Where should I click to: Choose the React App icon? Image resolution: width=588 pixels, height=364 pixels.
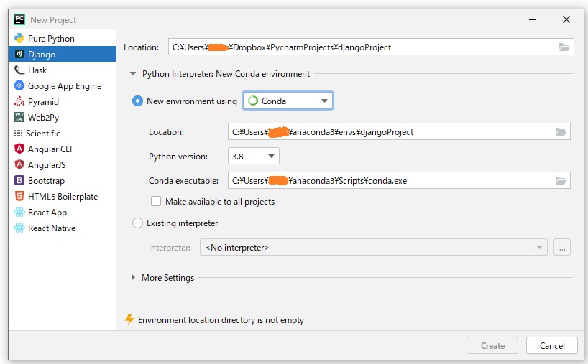tap(19, 212)
